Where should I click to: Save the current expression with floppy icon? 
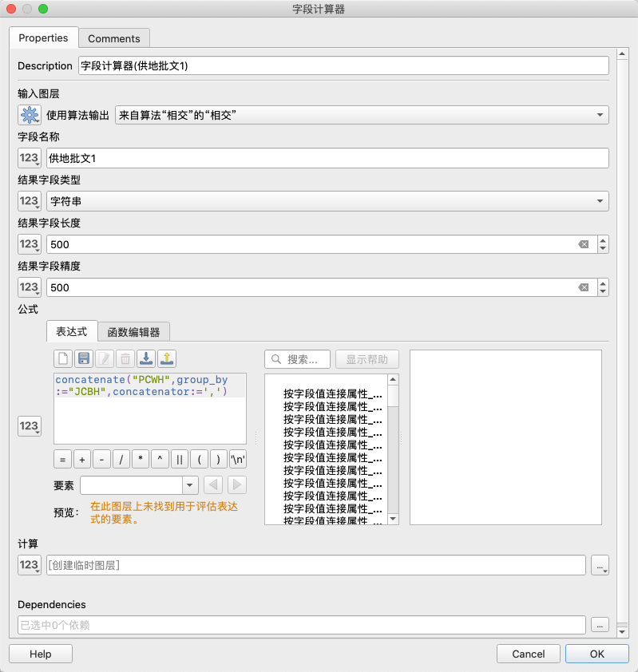84,358
